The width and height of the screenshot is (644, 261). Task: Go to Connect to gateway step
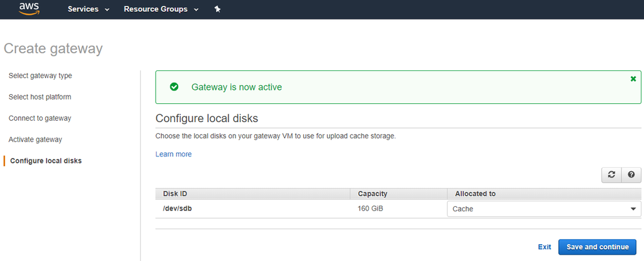tap(39, 118)
